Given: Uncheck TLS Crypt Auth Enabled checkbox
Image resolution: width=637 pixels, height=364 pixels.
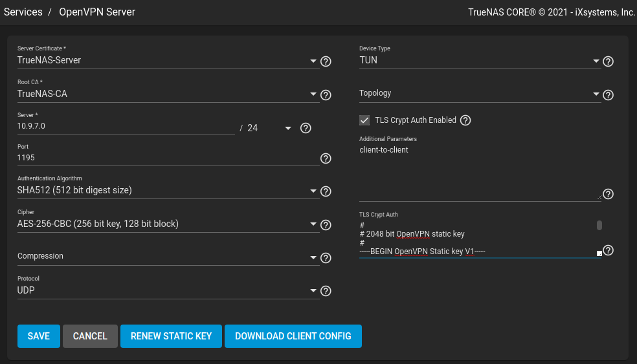Looking at the screenshot, I should point(364,120).
